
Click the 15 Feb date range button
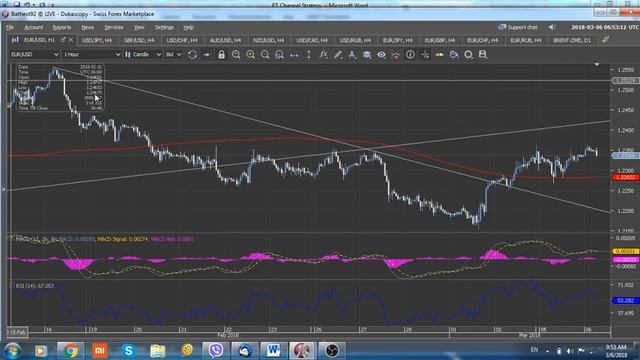pos(17,332)
